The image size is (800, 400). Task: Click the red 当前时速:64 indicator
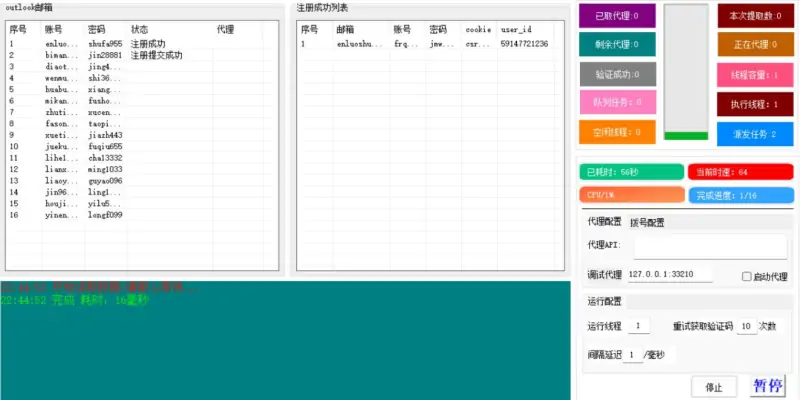(741, 172)
